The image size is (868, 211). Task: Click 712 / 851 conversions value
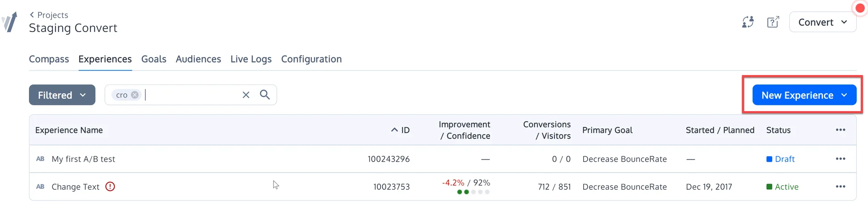[554, 187]
